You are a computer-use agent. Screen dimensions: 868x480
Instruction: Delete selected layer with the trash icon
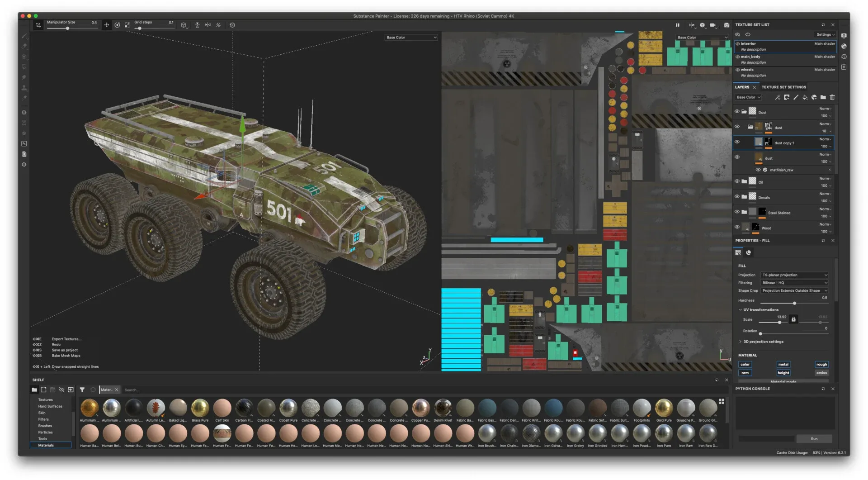pos(832,97)
